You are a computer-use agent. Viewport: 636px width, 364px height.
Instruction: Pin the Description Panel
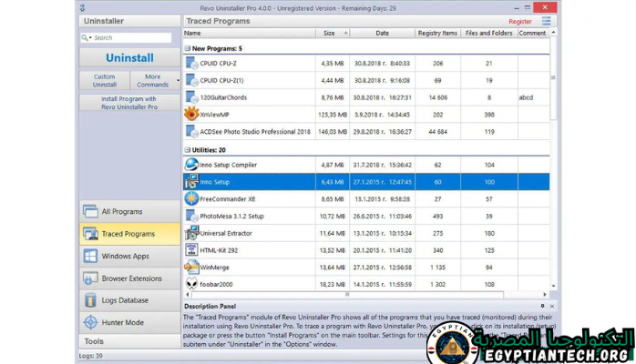tap(543, 307)
